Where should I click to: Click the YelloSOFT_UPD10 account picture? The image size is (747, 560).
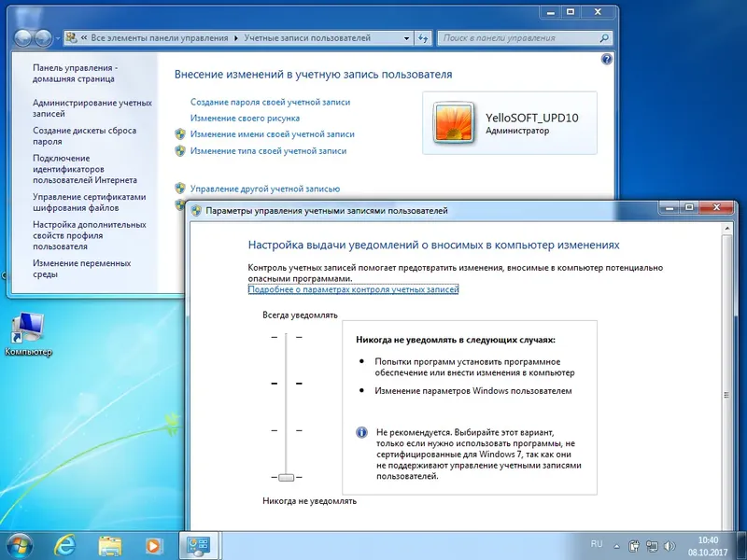coord(456,122)
